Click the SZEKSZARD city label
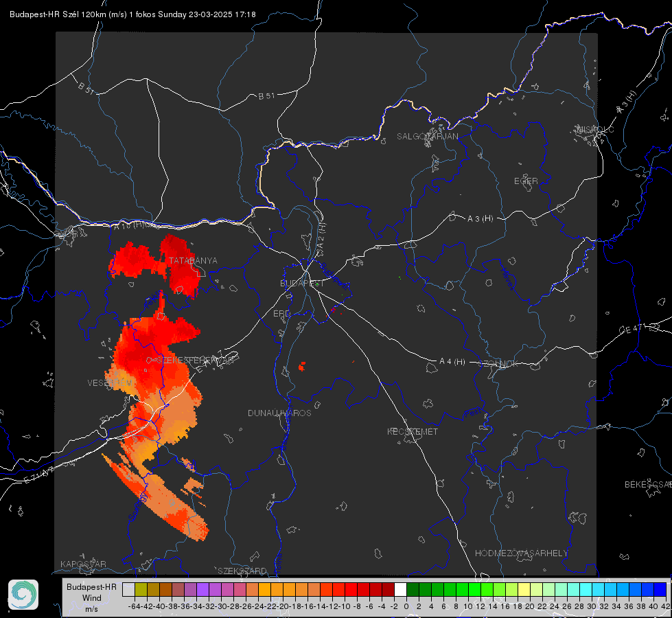Viewport: 672px width, 618px height. coord(242,571)
